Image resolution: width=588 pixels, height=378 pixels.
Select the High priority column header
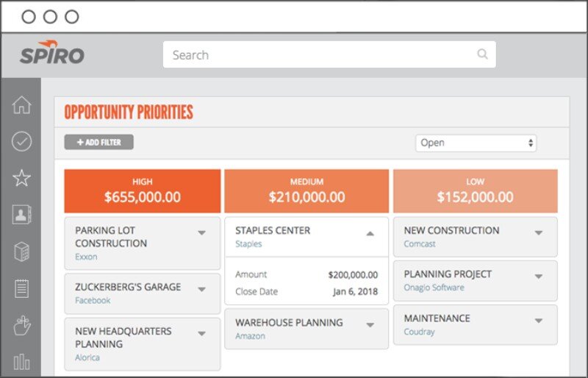tap(142, 191)
